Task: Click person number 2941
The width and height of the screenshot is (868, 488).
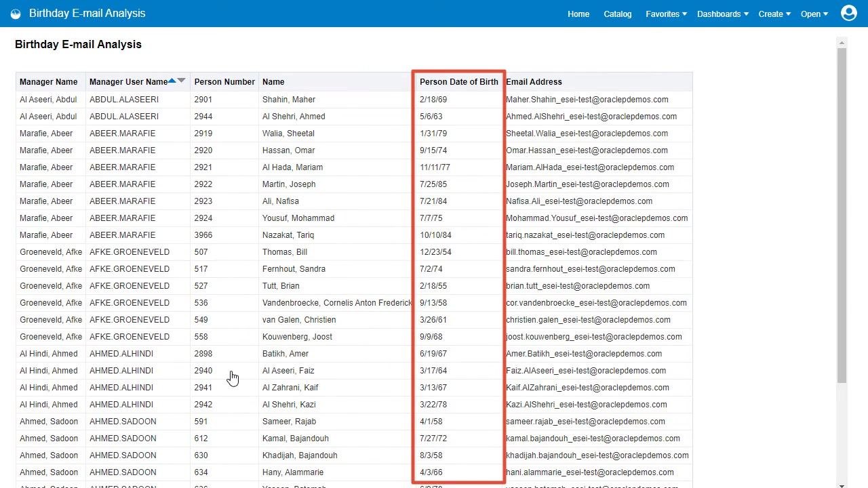Action: (203, 388)
